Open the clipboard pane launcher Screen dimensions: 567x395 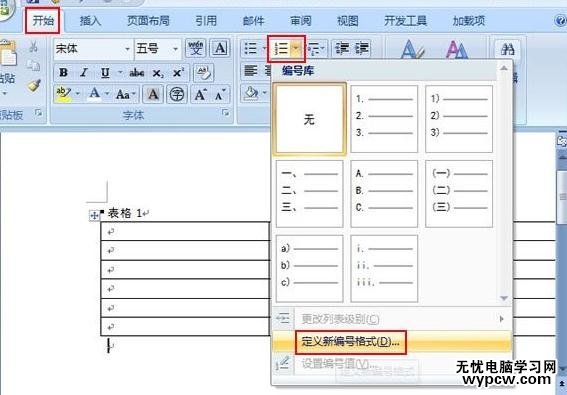(x=38, y=113)
